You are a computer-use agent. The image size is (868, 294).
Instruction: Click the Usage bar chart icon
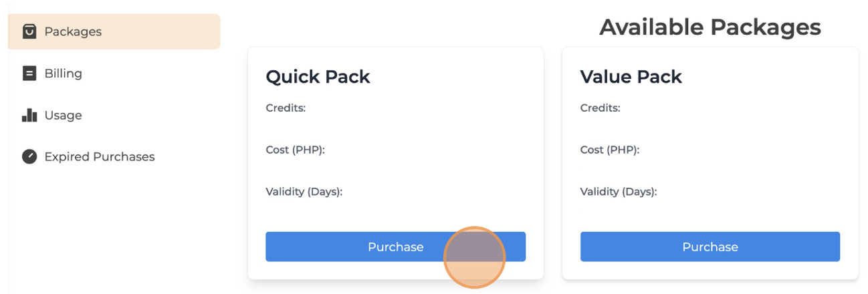point(29,115)
